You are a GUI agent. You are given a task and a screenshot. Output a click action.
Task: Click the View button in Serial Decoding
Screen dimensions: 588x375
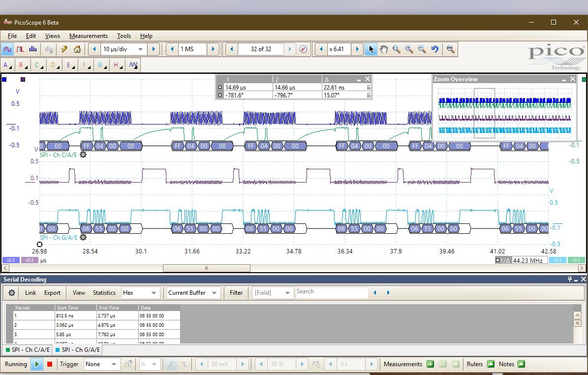(x=79, y=293)
